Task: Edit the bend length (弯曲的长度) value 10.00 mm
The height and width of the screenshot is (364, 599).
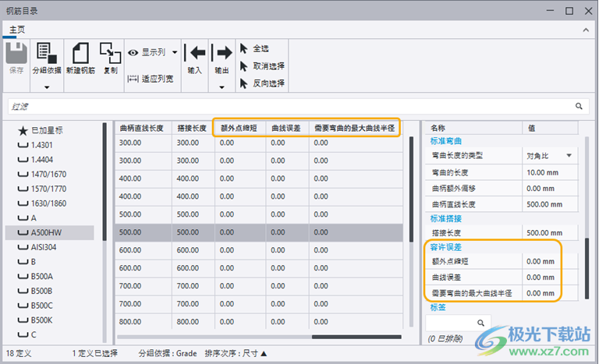Action: coord(550,172)
